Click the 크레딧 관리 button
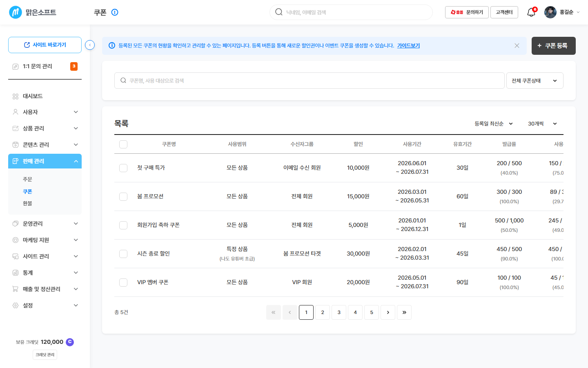The height and width of the screenshot is (368, 588). [45, 355]
